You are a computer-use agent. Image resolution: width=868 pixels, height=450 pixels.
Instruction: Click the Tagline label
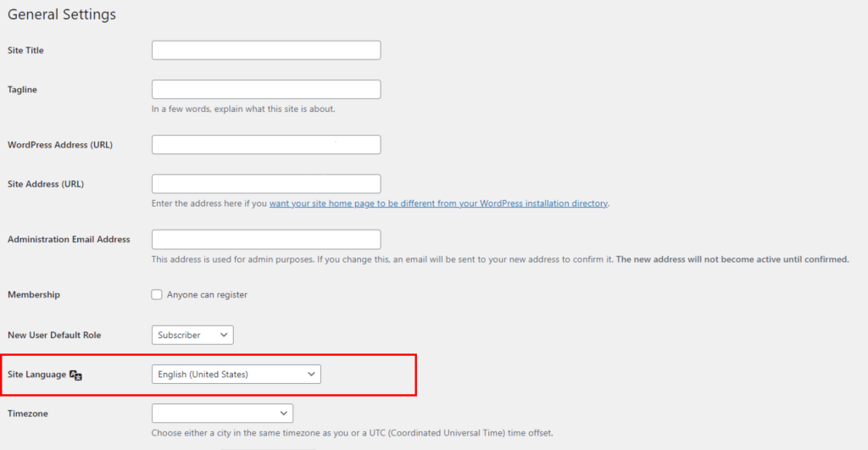[x=22, y=90]
